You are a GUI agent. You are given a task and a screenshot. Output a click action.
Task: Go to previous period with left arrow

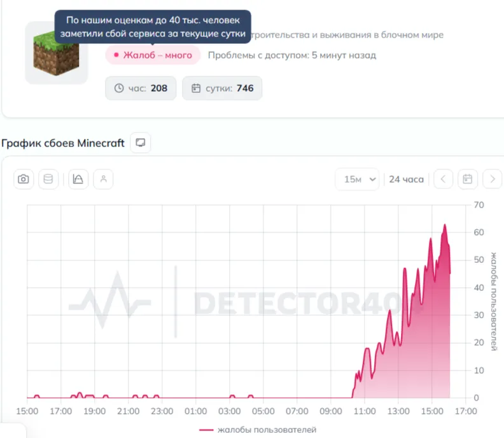click(444, 179)
